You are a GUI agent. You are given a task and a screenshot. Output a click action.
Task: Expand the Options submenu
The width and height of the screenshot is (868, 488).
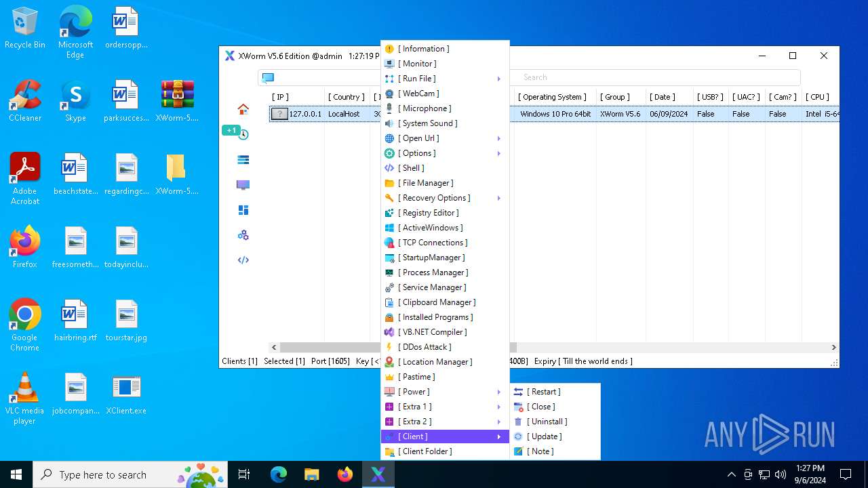click(x=445, y=153)
